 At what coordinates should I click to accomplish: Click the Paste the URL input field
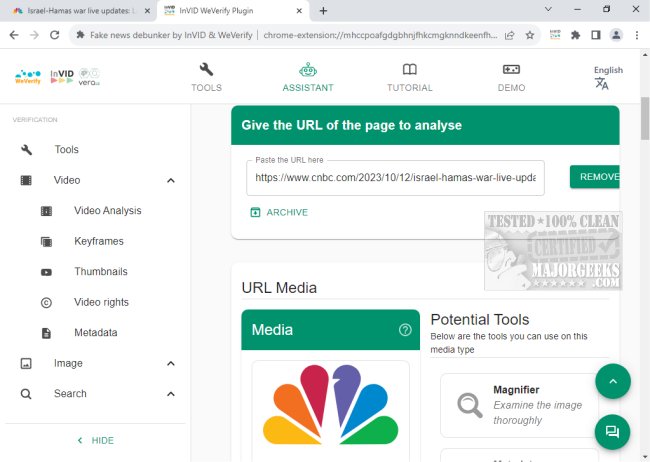pos(395,177)
